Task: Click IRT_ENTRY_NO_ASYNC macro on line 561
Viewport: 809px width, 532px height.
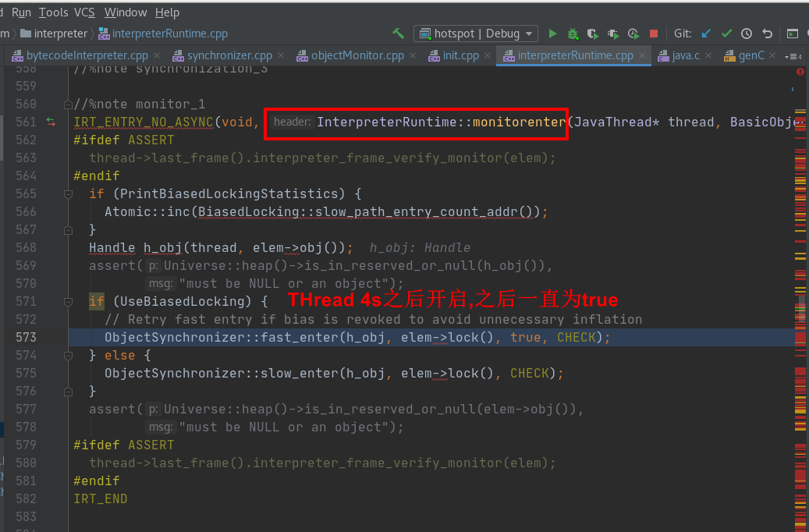Action: pos(144,122)
